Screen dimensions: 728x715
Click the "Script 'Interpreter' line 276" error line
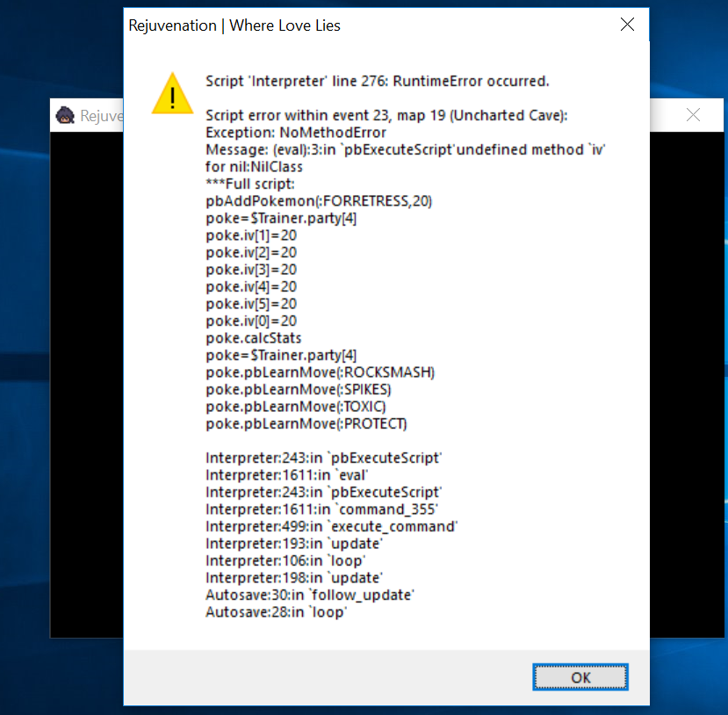pos(377,81)
